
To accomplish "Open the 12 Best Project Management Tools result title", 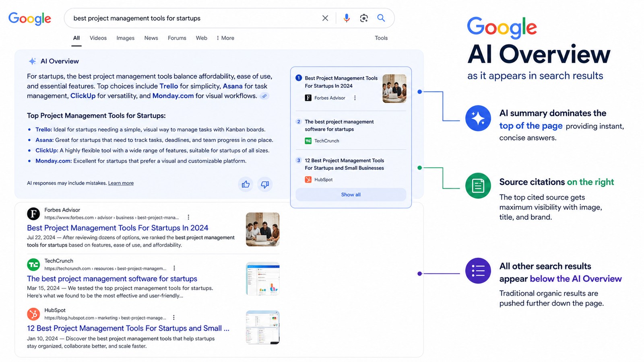I will (x=128, y=328).
